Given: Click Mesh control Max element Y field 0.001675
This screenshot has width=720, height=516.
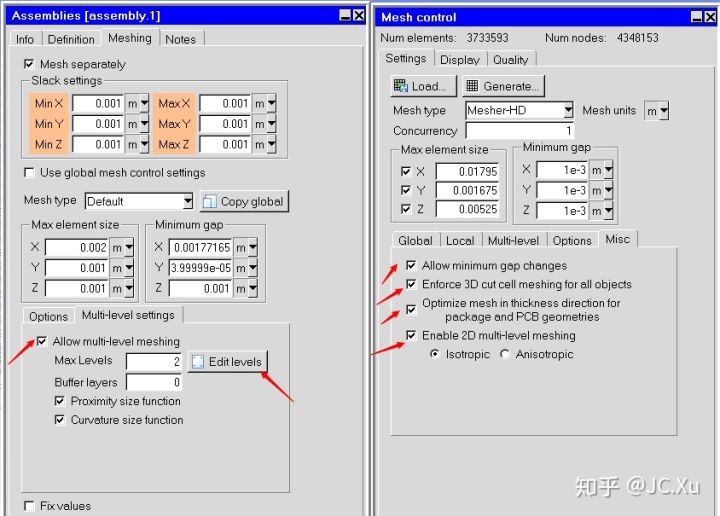Looking at the screenshot, I should click(467, 190).
